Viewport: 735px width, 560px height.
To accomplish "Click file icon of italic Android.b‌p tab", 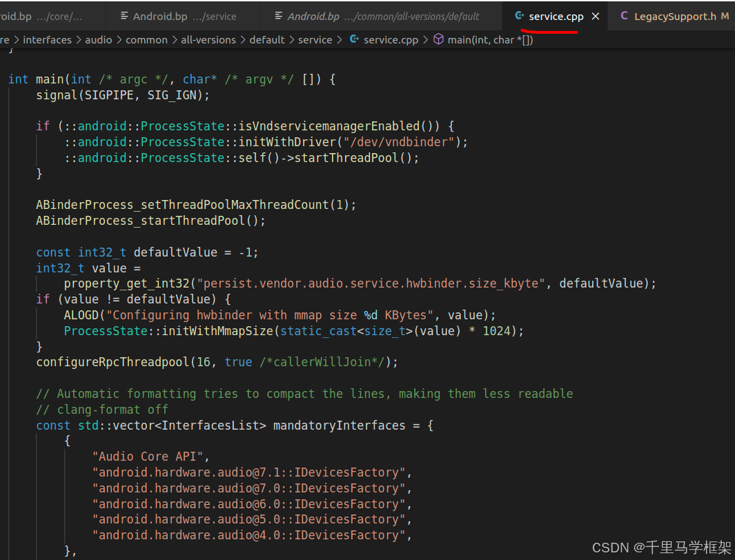I will point(278,16).
